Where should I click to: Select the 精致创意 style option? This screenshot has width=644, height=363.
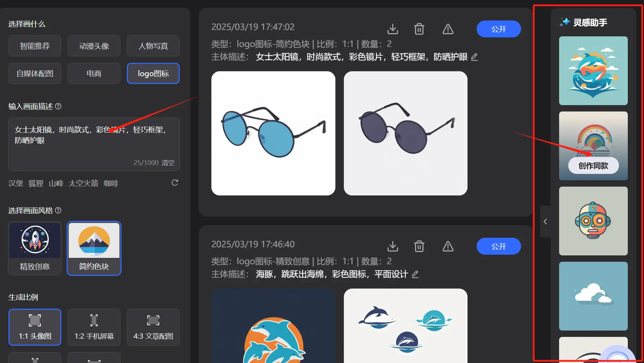(x=35, y=248)
